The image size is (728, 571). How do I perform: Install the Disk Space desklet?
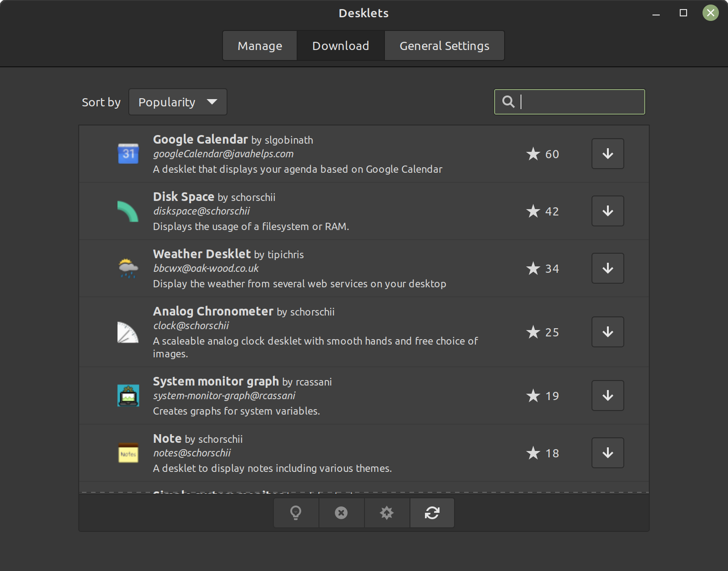coord(607,211)
